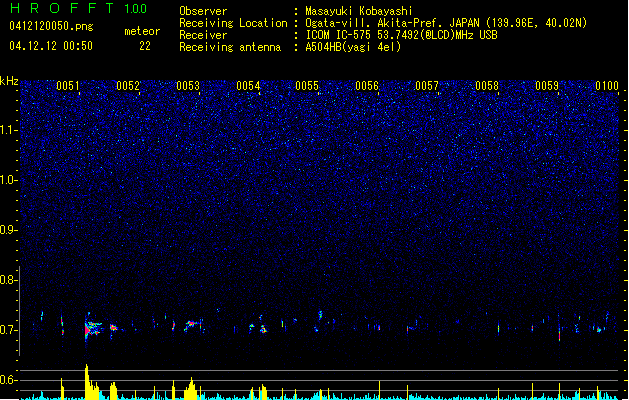Click Ogata-vill. Akita-Pref. JAPAN location text
Image resolution: width=629 pixels, height=400 pixels.
[446, 23]
